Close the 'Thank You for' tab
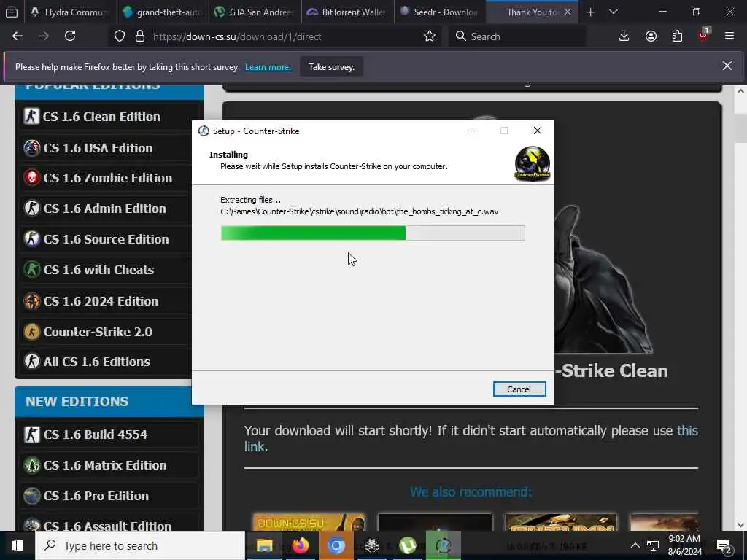 click(x=568, y=12)
